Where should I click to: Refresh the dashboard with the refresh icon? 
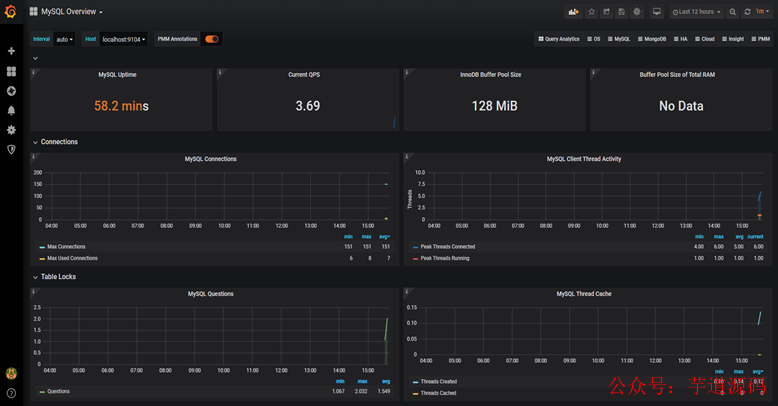tap(747, 11)
